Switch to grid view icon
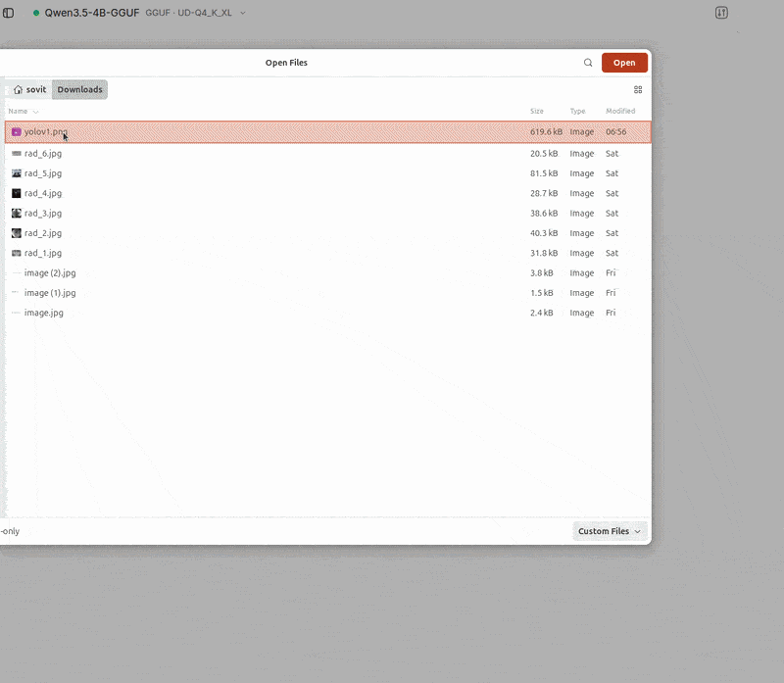The height and width of the screenshot is (683, 784). coord(638,89)
